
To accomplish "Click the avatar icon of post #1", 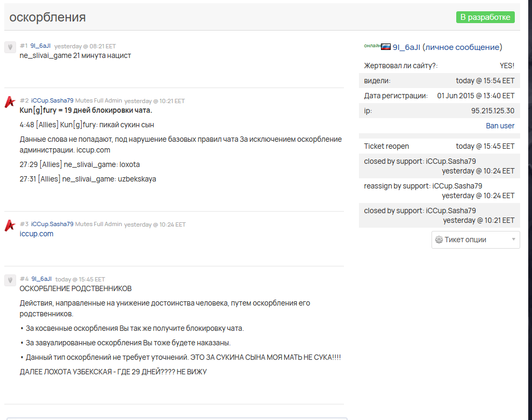I will click(x=10, y=47).
